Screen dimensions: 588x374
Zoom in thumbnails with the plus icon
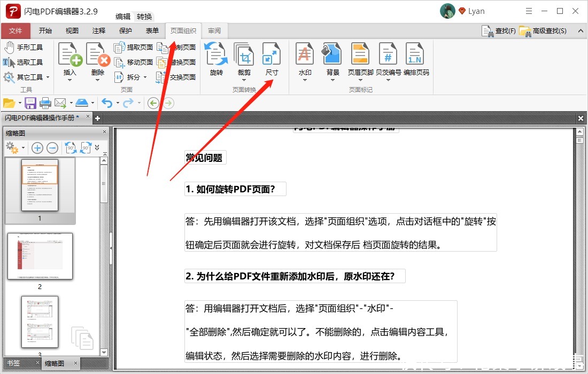click(x=37, y=147)
